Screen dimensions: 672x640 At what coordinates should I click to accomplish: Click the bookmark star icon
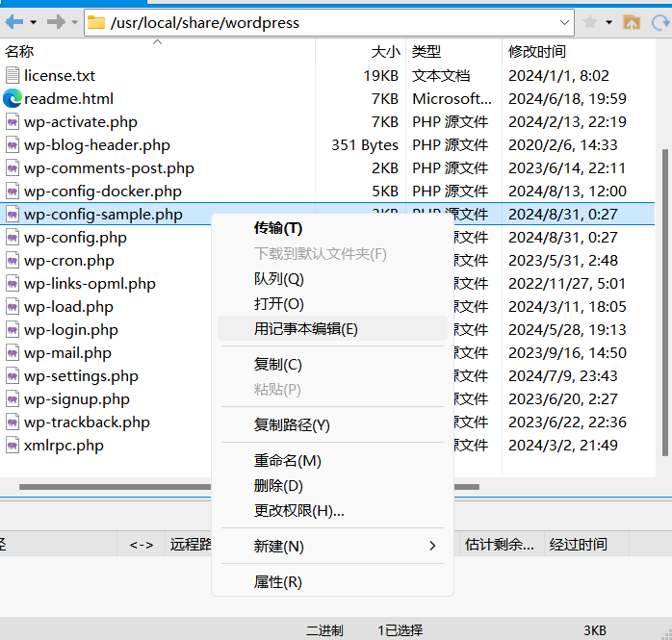590,22
